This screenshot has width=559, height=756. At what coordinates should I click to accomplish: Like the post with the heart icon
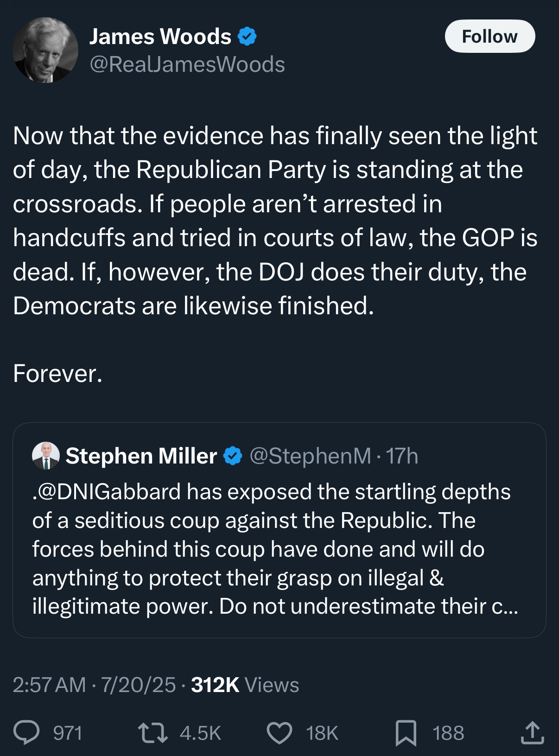point(279,733)
